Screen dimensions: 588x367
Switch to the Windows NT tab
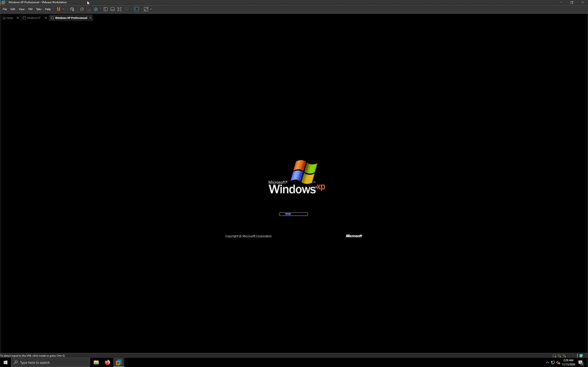[34, 18]
